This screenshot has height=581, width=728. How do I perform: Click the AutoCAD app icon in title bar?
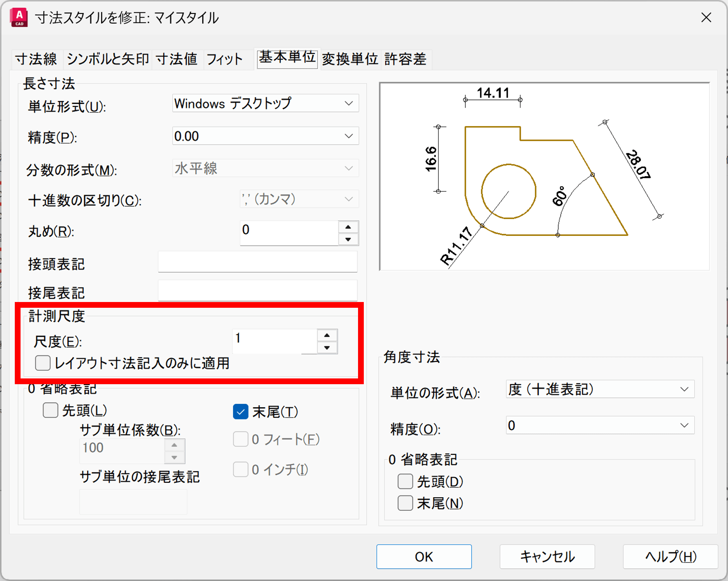19,18
